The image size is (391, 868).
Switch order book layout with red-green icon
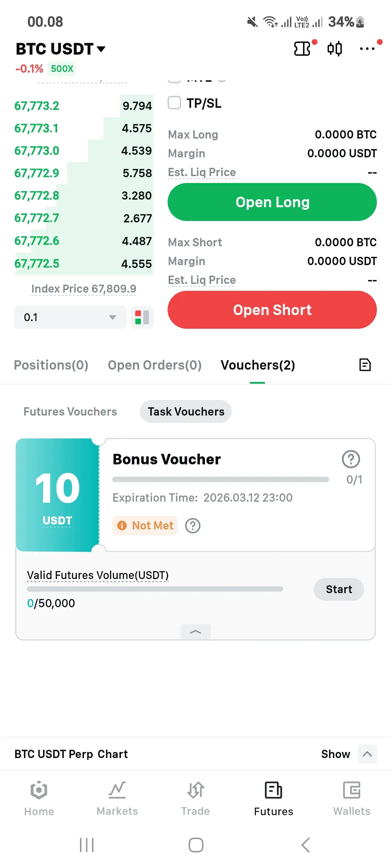point(142,317)
